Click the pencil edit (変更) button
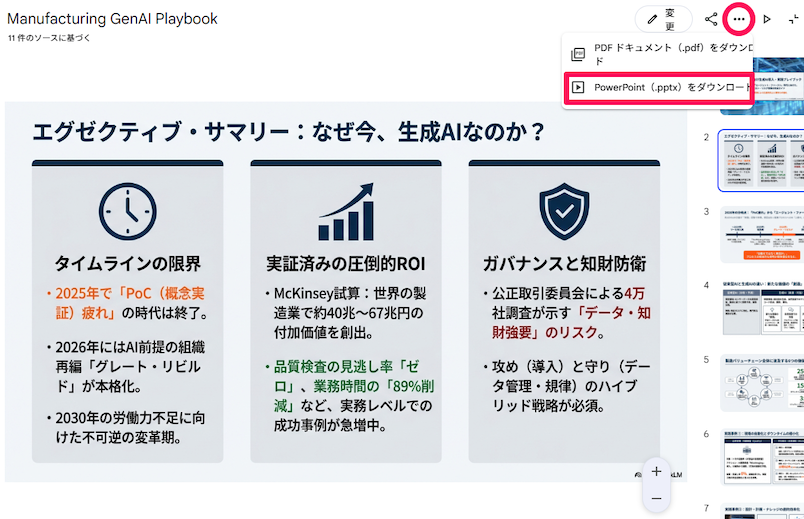The height and width of the screenshot is (519, 804). point(664,19)
